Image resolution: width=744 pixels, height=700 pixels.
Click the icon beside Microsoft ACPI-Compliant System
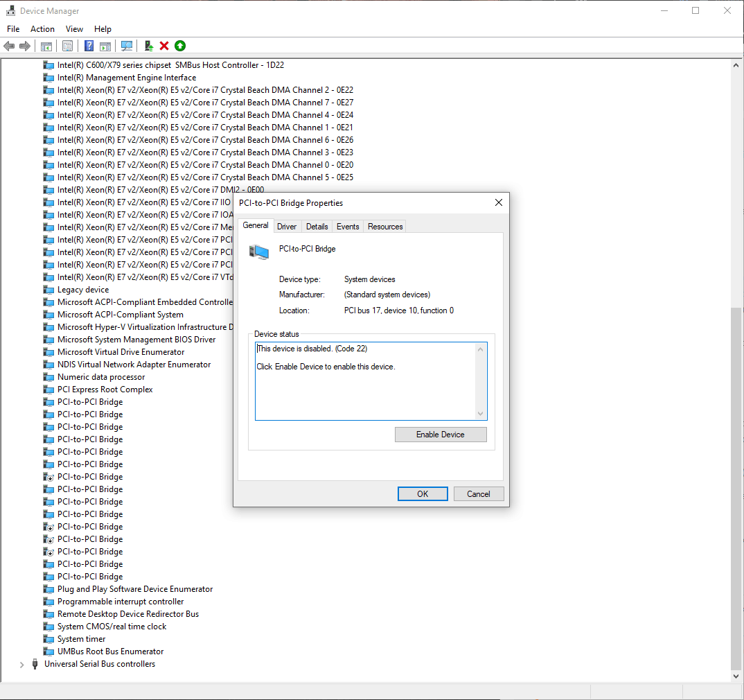(x=48, y=314)
